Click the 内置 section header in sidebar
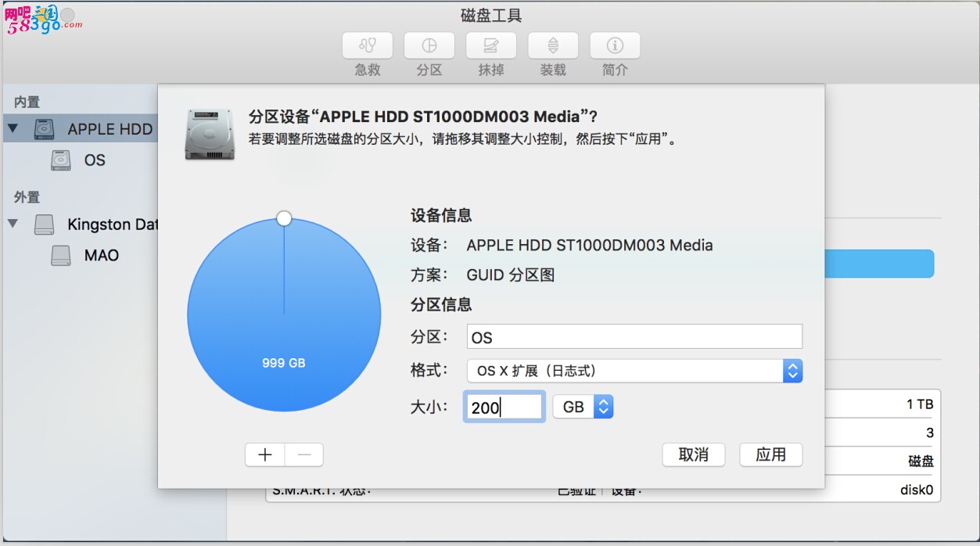Image resolution: width=980 pixels, height=546 pixels. pyautogui.click(x=27, y=102)
